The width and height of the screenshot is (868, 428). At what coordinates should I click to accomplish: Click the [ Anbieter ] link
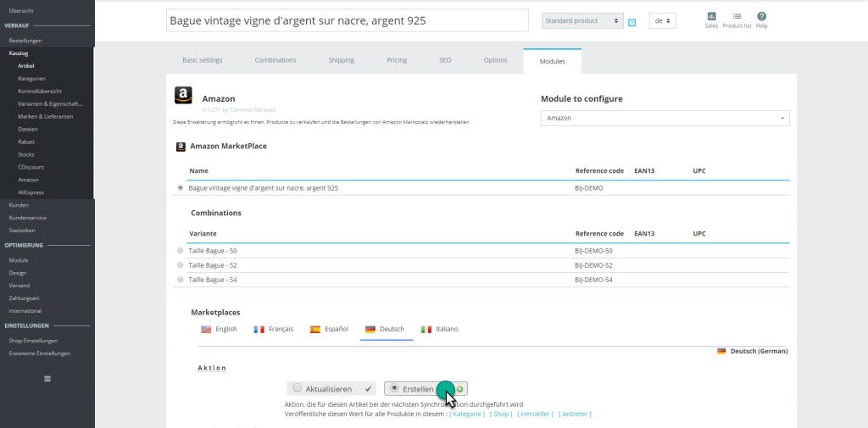(575, 414)
